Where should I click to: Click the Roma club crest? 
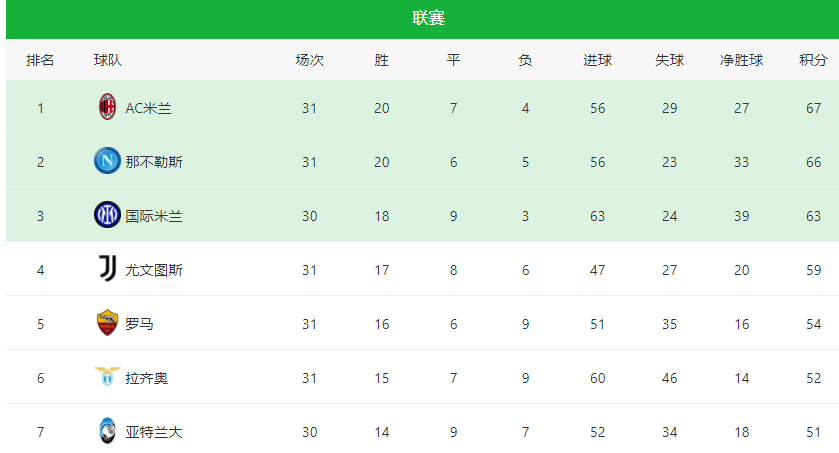pyautogui.click(x=107, y=323)
